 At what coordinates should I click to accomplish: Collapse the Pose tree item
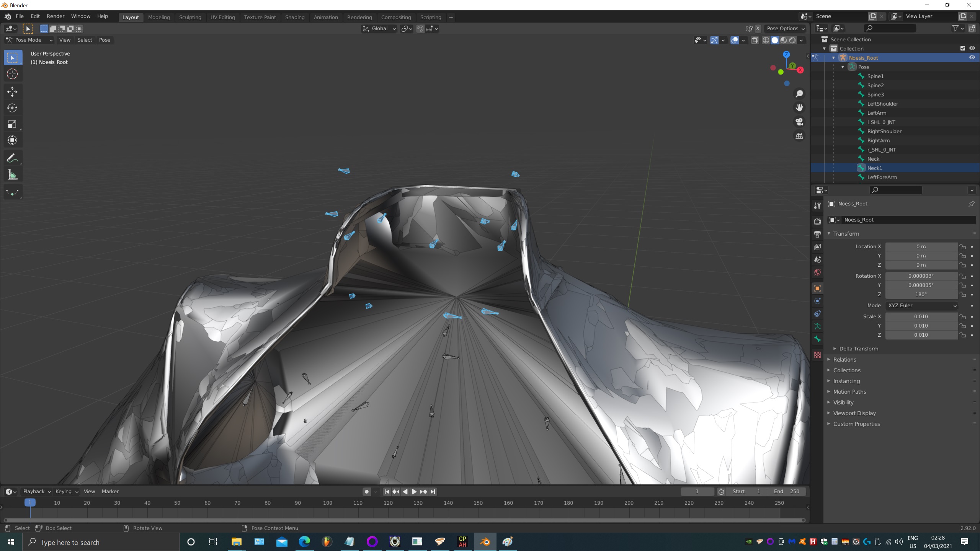pos(843,67)
